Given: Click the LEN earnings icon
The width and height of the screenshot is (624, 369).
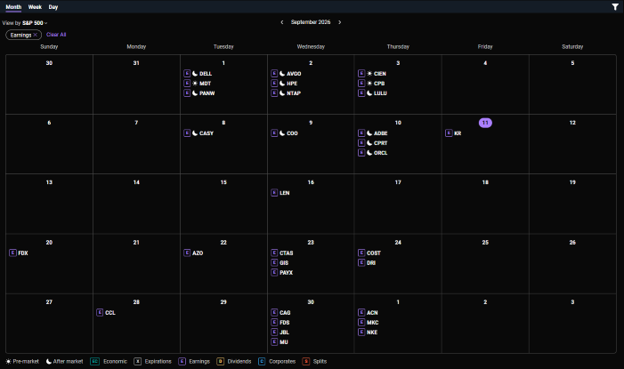Looking at the screenshot, I should pos(274,193).
